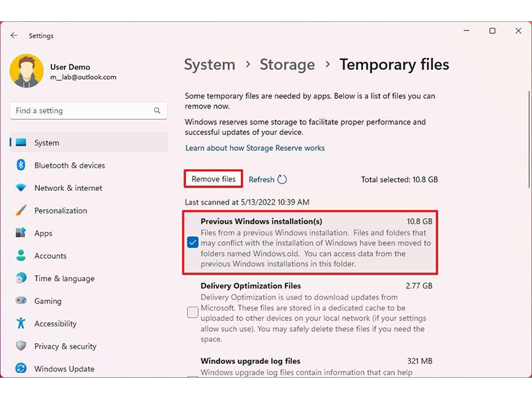Click the vertical scrollbar thumb
The height and width of the screenshot is (399, 532).
tap(529, 139)
